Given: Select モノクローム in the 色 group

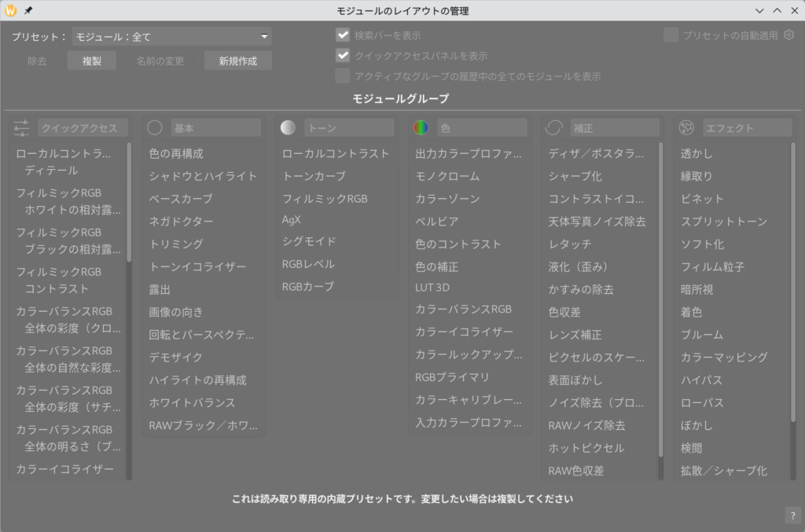Looking at the screenshot, I should click(447, 176).
